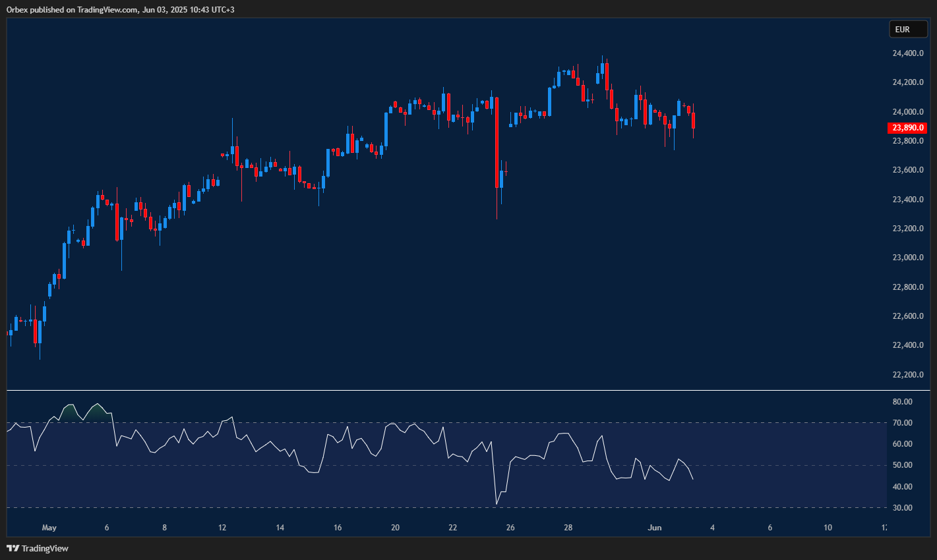Image resolution: width=937 pixels, height=560 pixels.
Task: Toggle the EUR price scale unit
Action: tap(908, 29)
